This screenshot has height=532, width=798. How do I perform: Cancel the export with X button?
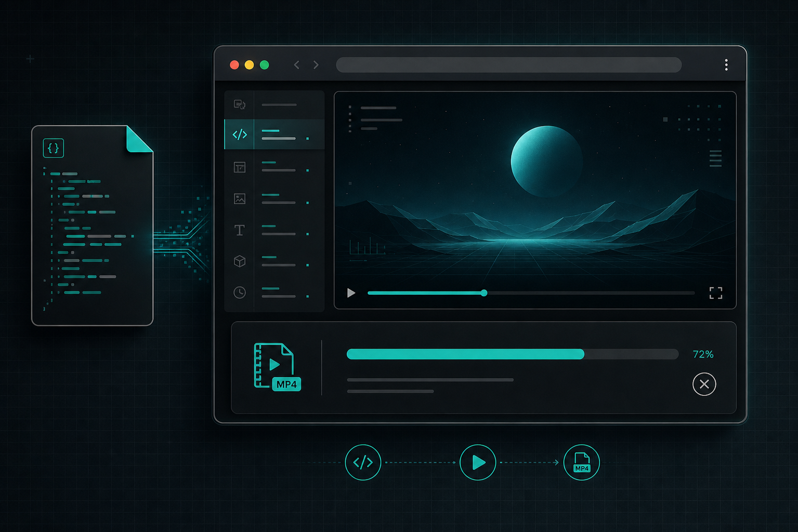704,384
